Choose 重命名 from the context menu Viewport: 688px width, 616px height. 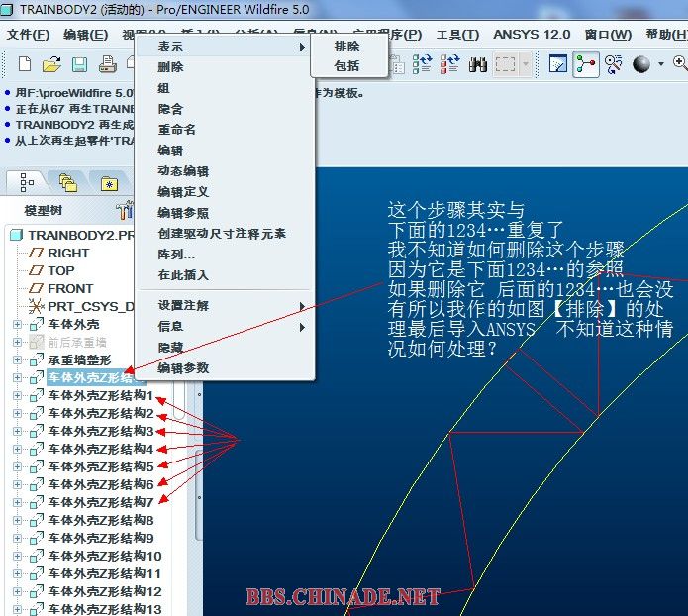(225, 130)
